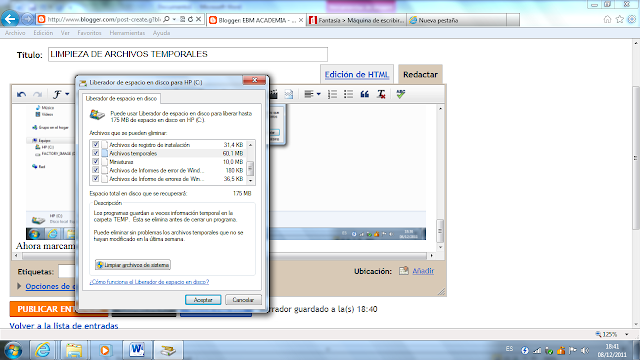The width and height of the screenshot is (640, 360).
Task: Go forward with the browser forward arrow
Action: [27, 19]
